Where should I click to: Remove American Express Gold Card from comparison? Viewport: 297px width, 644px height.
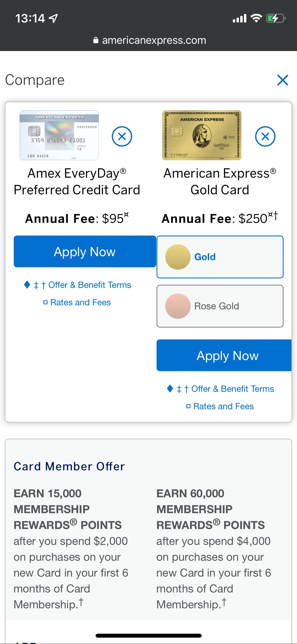tap(265, 136)
